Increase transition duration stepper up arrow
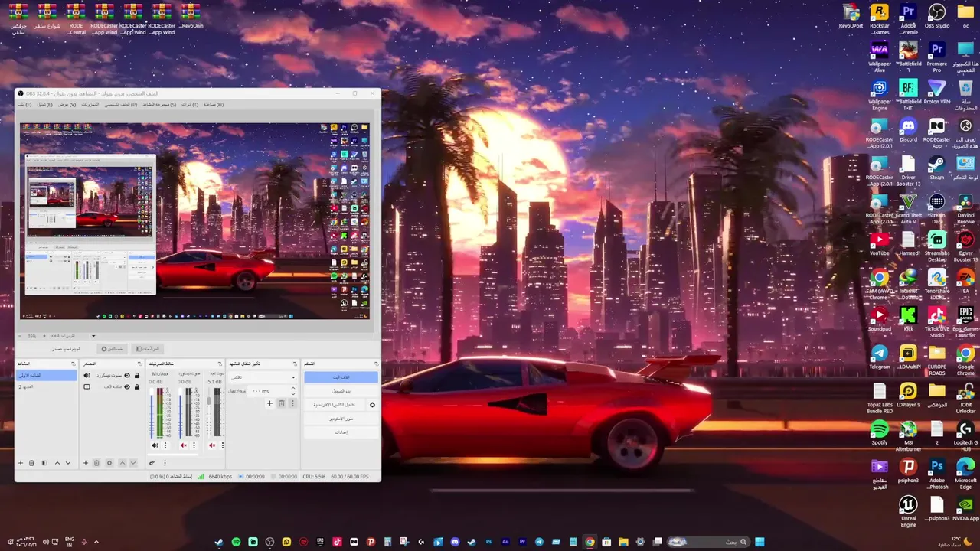Image resolution: width=980 pixels, height=551 pixels. (293, 388)
